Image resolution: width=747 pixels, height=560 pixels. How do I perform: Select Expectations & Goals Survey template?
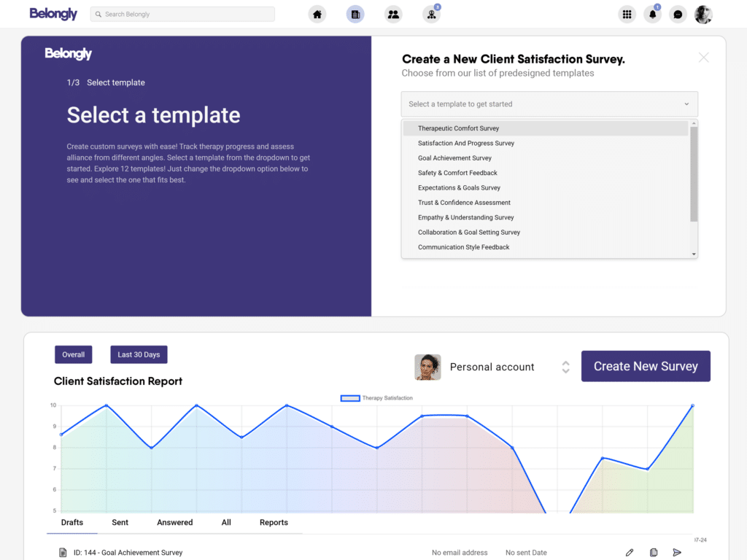[x=546, y=187]
